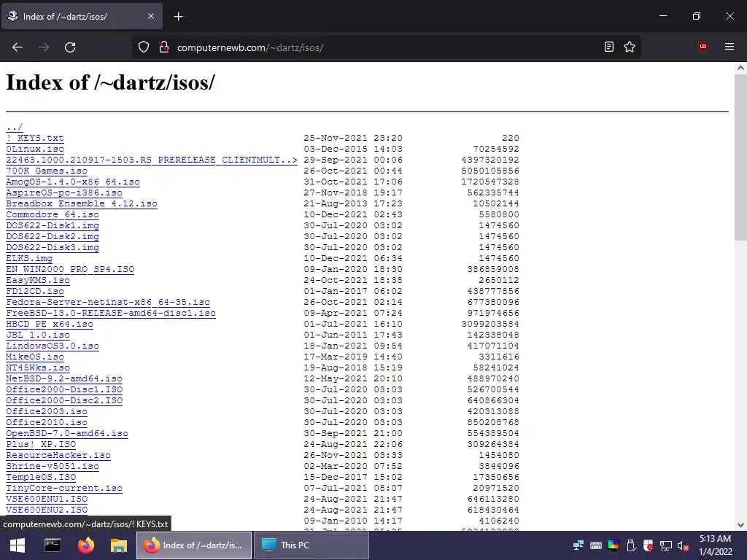Screen dimensions: 747x560
Task: Launch Command Prompt from the taskbar
Action: [x=53, y=545]
